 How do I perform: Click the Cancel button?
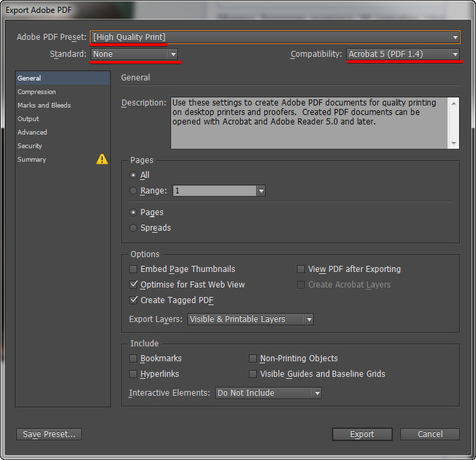pyautogui.click(x=430, y=434)
